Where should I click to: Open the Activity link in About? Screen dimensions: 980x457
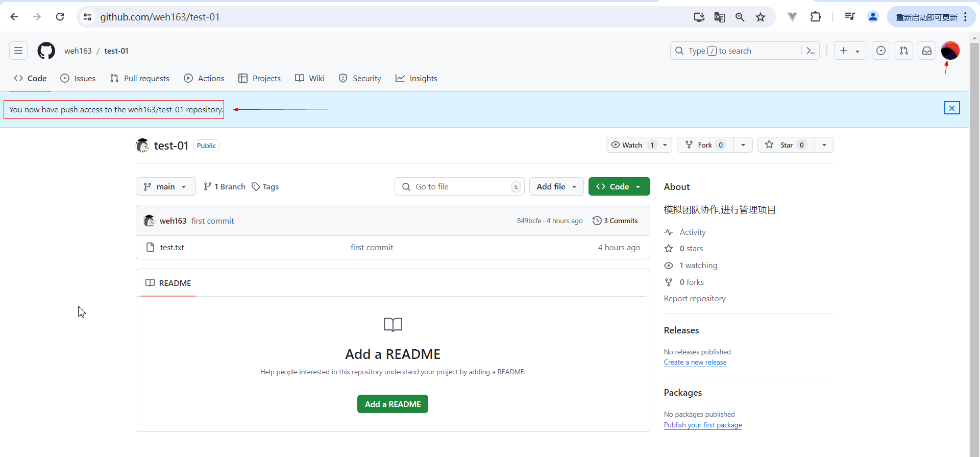693,232
